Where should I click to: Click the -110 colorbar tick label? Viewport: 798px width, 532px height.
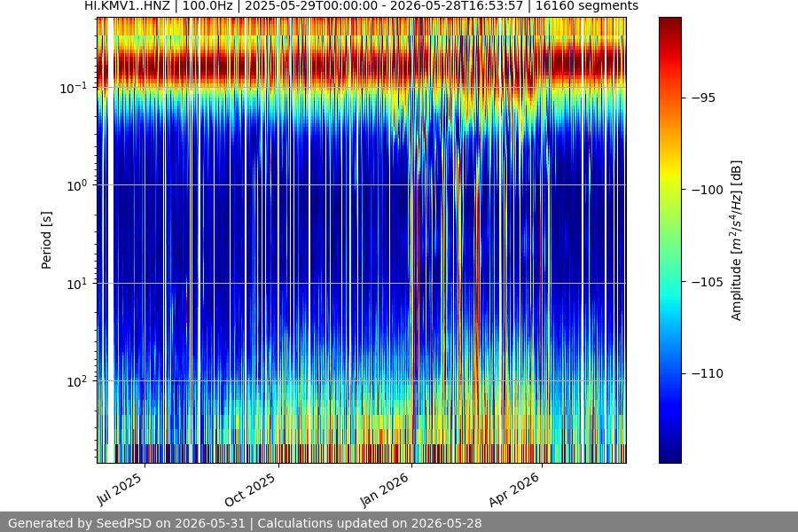click(x=708, y=373)
